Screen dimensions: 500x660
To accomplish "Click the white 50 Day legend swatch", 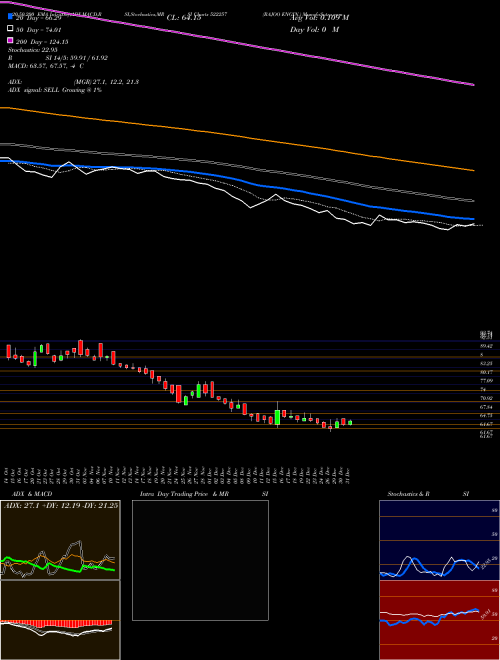I will [10, 28].
